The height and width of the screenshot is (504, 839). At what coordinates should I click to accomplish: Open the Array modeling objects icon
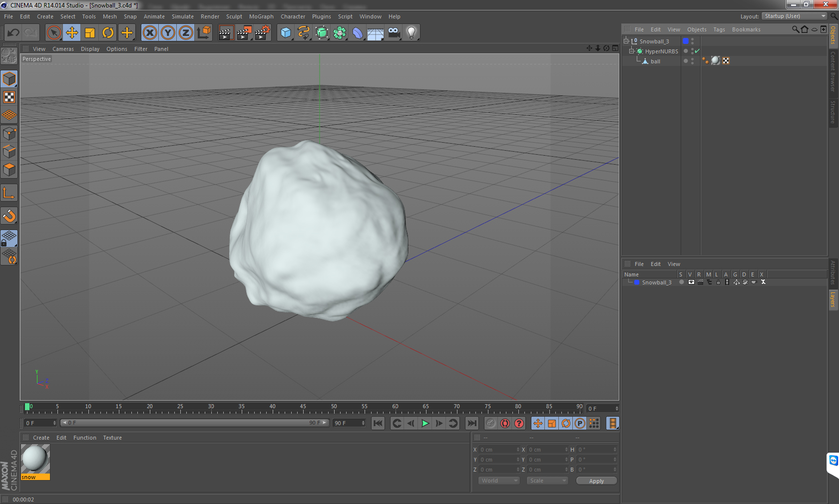coord(340,33)
